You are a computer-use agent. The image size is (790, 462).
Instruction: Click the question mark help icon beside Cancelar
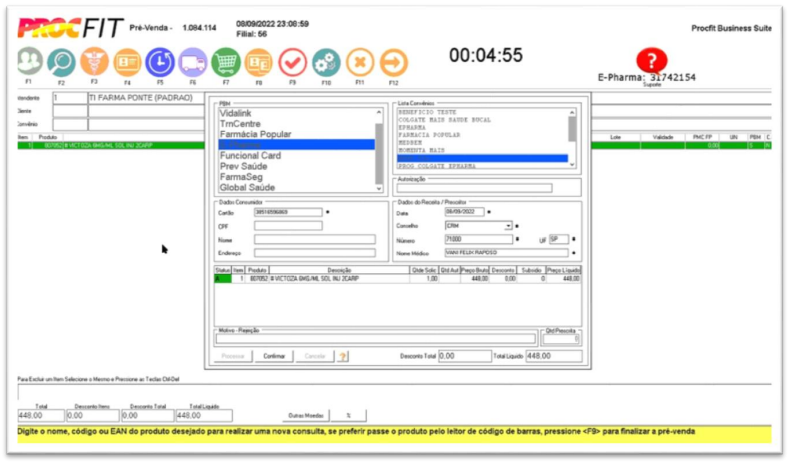point(343,356)
